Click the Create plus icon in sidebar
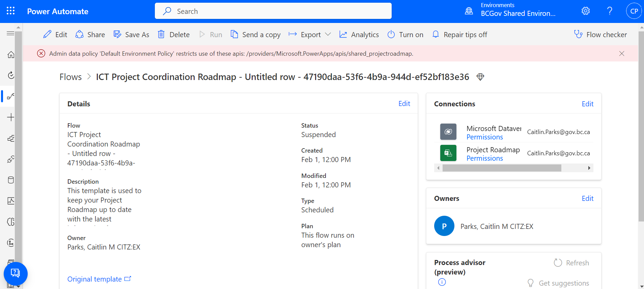 point(11,117)
